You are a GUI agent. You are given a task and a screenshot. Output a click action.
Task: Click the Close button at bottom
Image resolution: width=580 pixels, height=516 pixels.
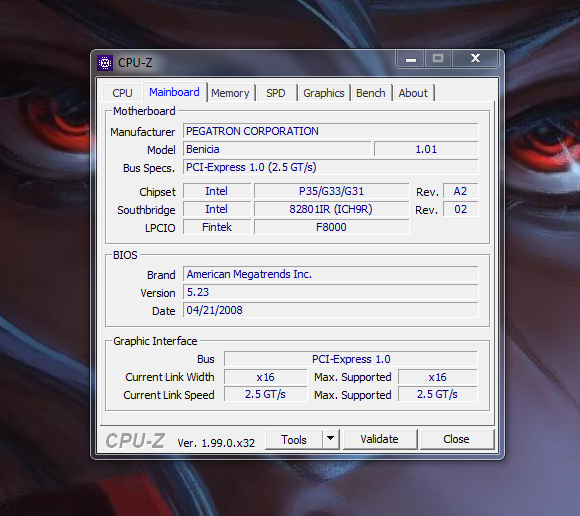[456, 439]
